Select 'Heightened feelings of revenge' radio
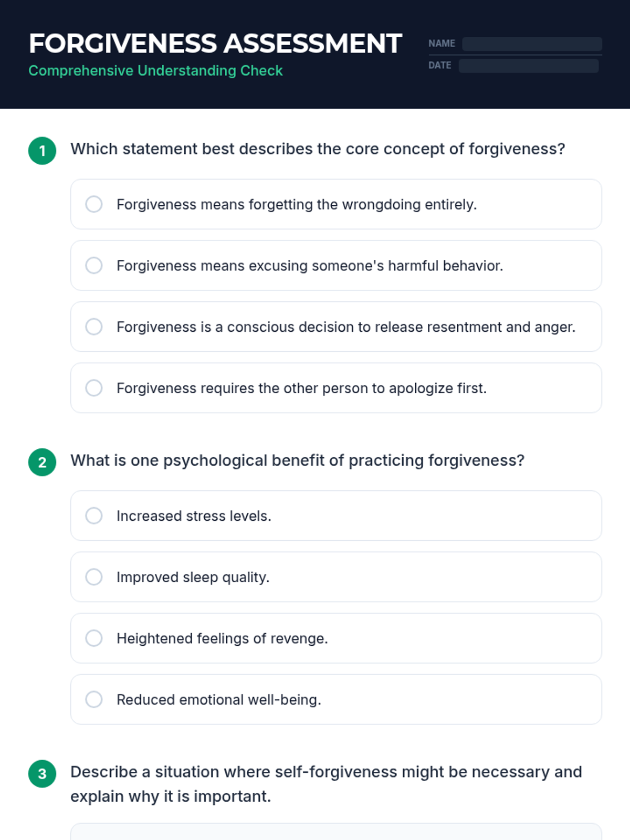 point(94,638)
